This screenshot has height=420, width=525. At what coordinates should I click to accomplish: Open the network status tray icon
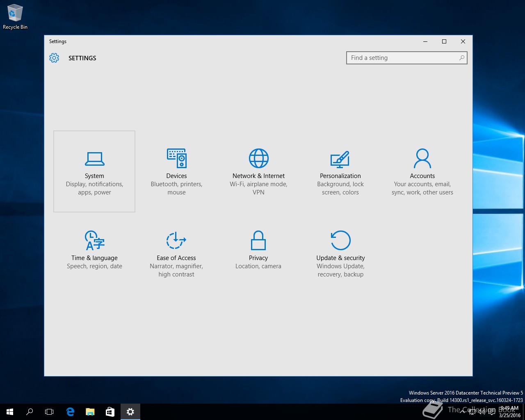(472, 412)
